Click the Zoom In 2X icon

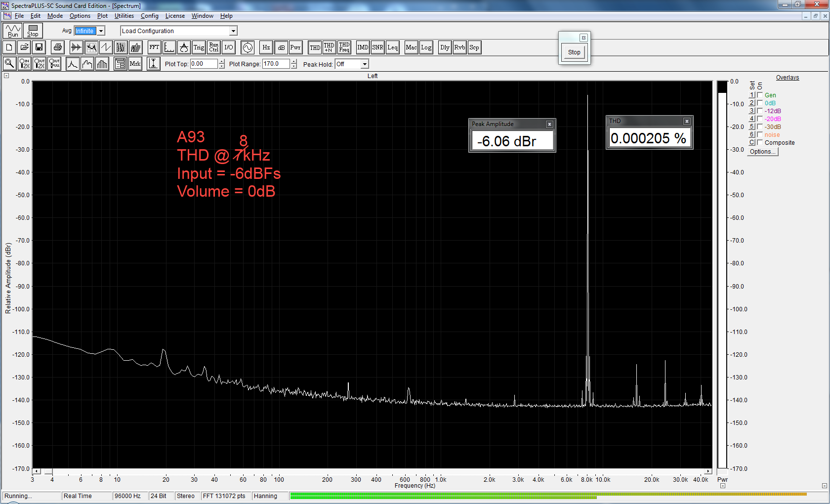pyautogui.click(x=24, y=64)
